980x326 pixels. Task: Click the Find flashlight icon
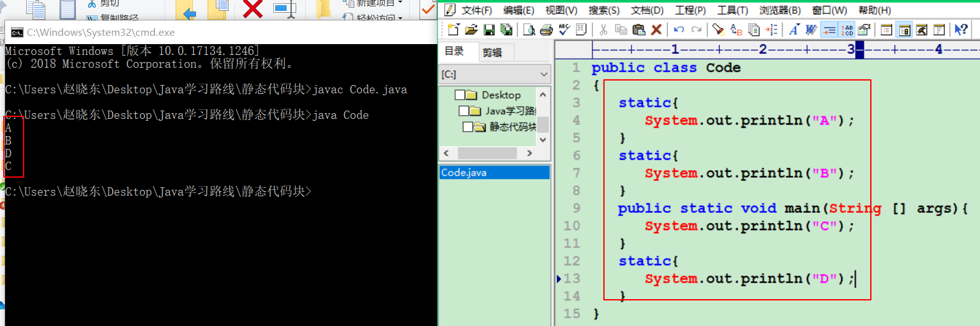coord(719,29)
